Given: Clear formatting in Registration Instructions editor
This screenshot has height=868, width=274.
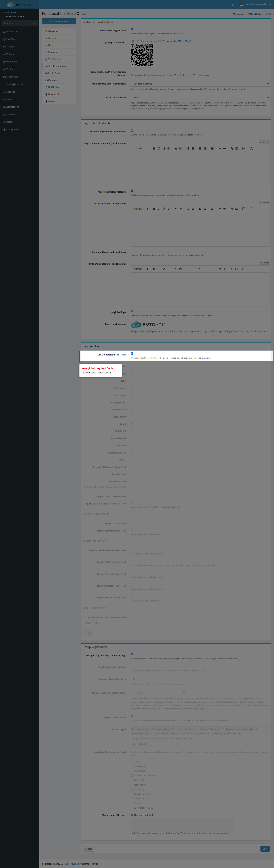Looking at the screenshot, I should tap(251, 149).
